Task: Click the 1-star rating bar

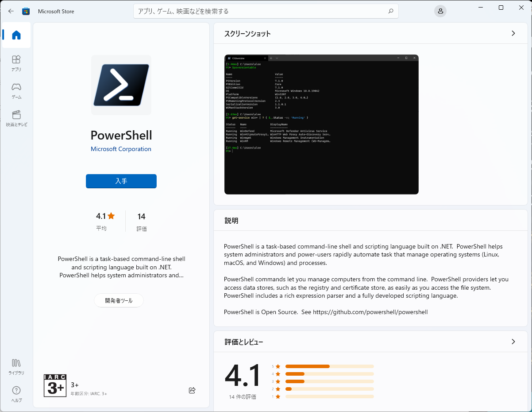Action: click(330, 396)
